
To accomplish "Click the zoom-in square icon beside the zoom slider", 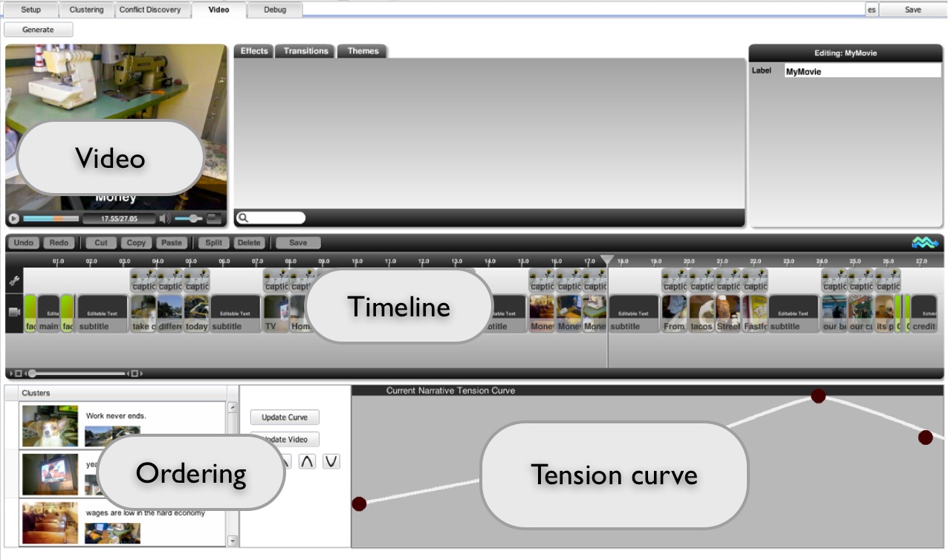I will (x=135, y=374).
